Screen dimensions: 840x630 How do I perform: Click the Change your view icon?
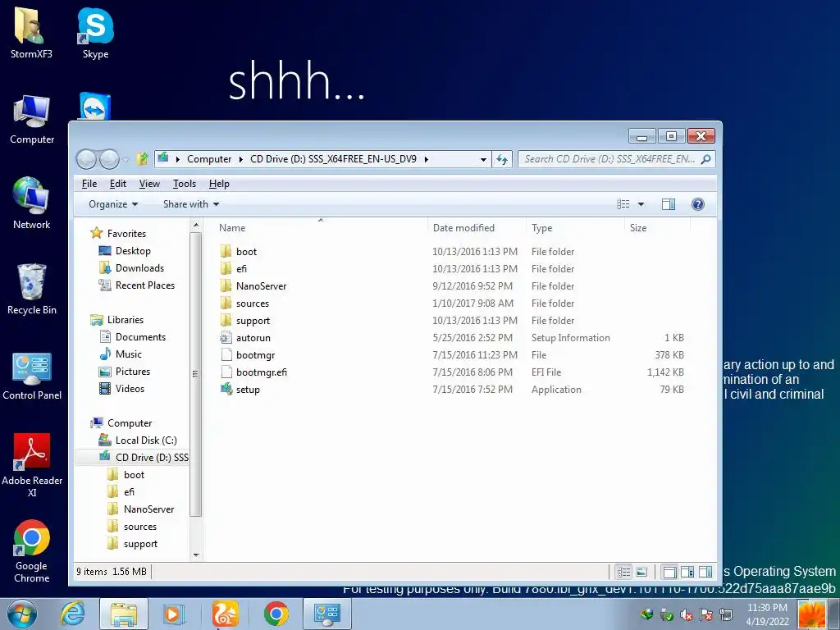pos(623,204)
